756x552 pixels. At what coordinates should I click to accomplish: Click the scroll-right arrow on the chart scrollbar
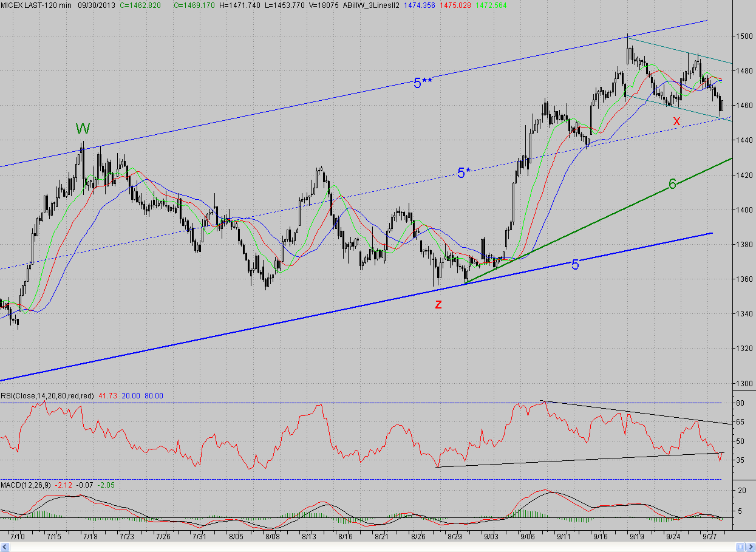click(751, 547)
